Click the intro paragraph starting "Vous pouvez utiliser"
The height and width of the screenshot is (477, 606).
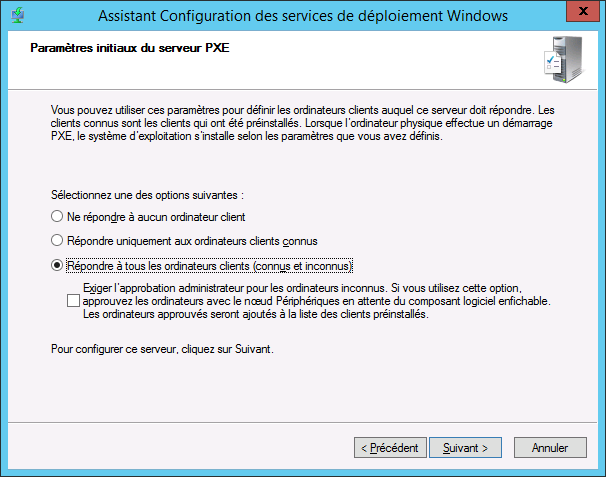coord(294,120)
